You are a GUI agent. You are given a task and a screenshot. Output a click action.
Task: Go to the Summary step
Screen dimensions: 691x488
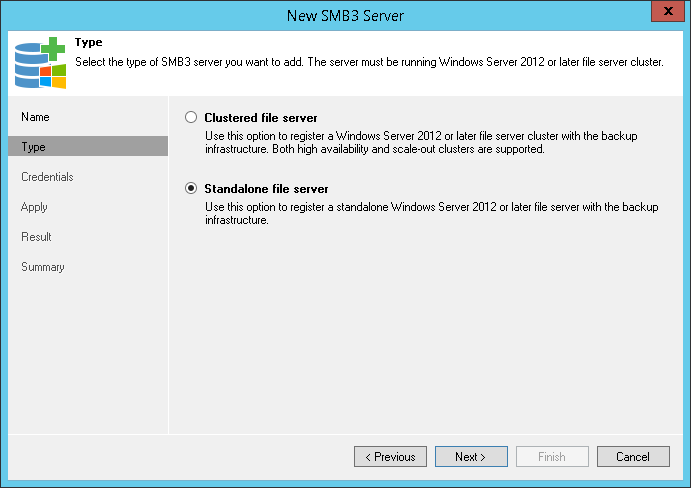pyautogui.click(x=43, y=267)
